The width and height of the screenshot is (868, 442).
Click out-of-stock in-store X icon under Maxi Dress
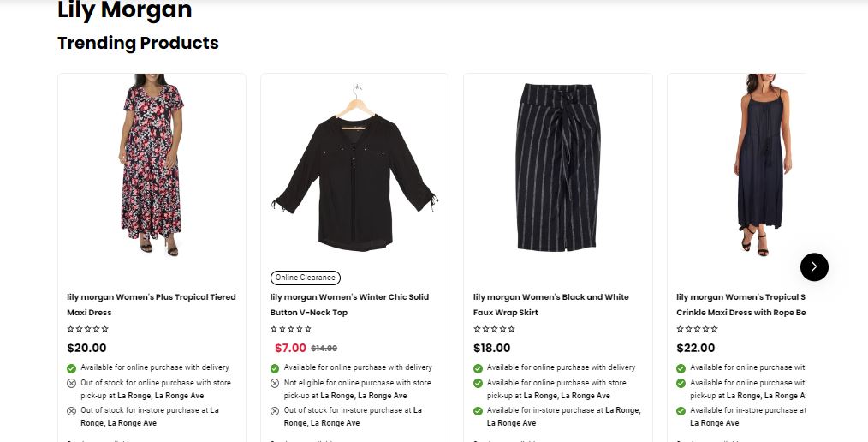pos(72,411)
